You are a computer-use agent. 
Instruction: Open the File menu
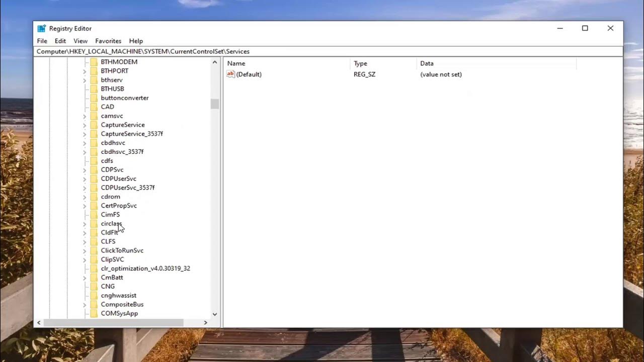tap(42, 41)
